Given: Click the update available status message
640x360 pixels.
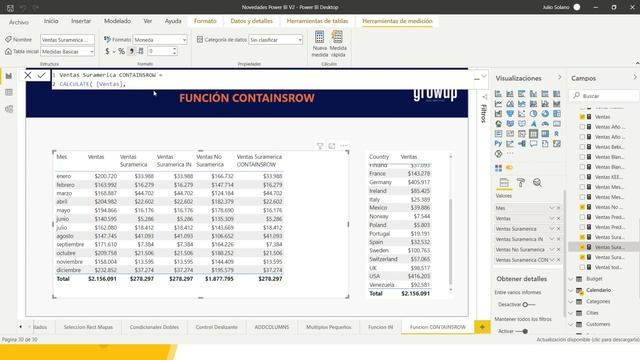Looking at the screenshot, I should pyautogui.click(x=588, y=340).
